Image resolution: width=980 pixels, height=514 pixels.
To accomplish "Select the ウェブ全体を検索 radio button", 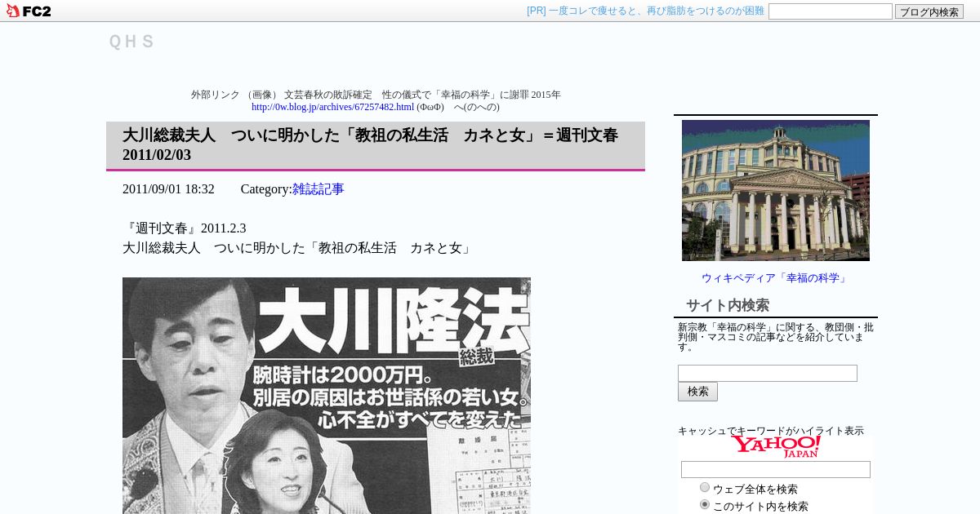I will pyautogui.click(x=705, y=488).
